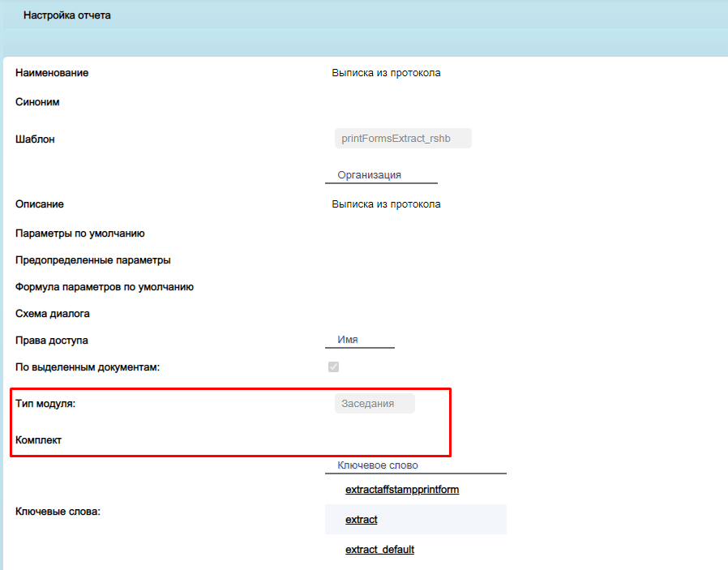Click the 'Ключевые слова:' label
The height and width of the screenshot is (570, 728).
click(x=58, y=512)
